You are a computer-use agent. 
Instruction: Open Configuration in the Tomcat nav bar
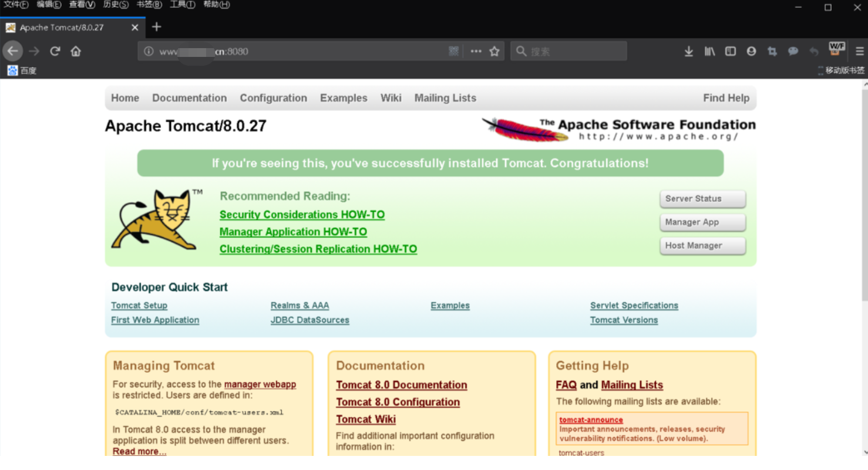(273, 98)
